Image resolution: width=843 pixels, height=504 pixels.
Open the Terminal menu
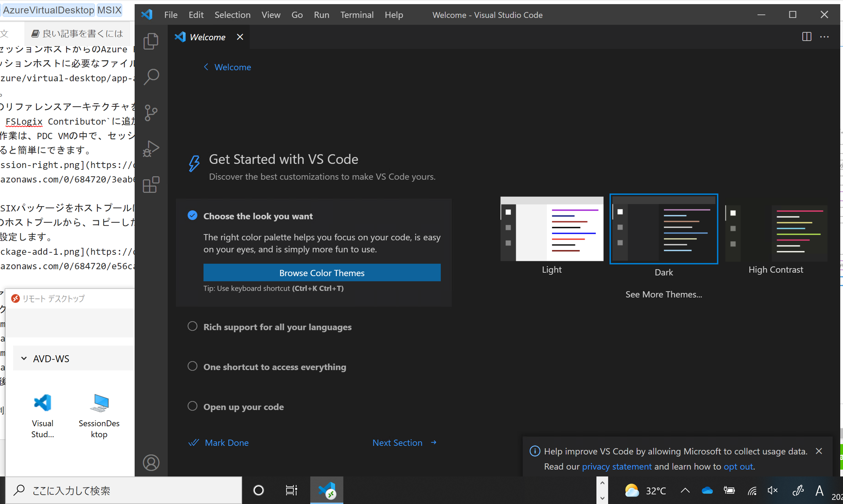[357, 15]
